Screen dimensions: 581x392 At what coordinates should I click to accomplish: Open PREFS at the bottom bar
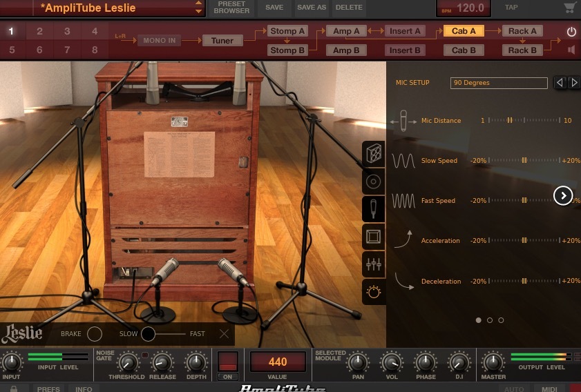[x=48, y=389]
